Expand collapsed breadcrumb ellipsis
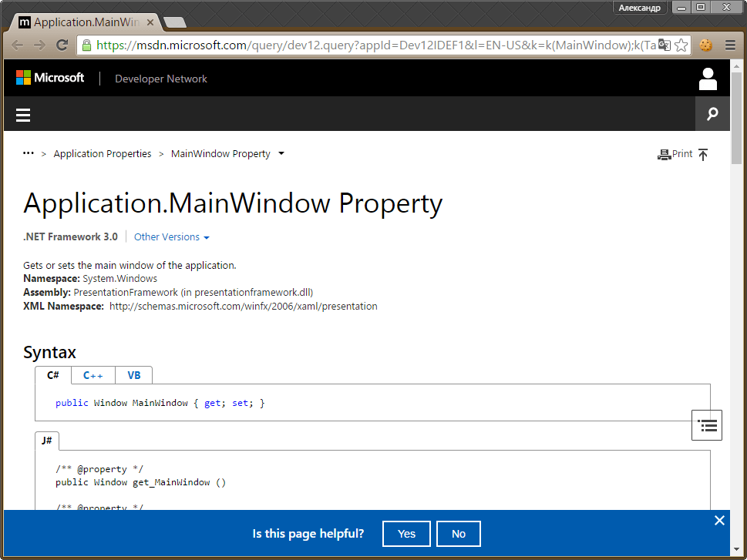This screenshot has width=747, height=560. pyautogui.click(x=28, y=153)
